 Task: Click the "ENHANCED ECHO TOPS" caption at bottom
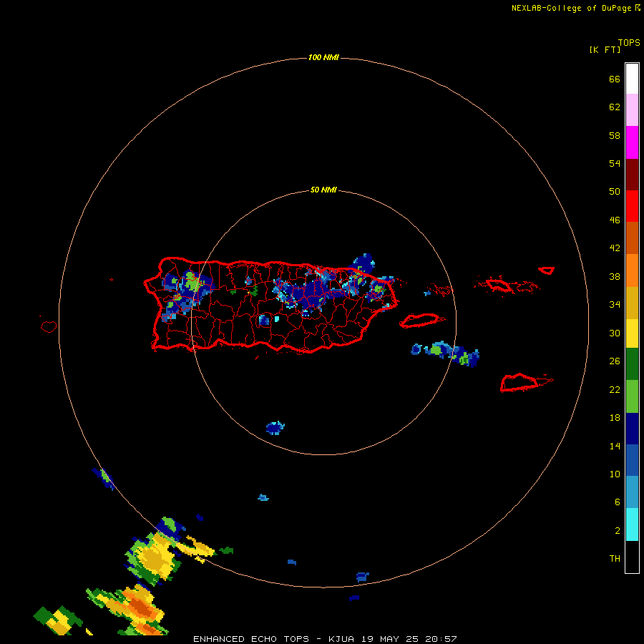[251, 639]
